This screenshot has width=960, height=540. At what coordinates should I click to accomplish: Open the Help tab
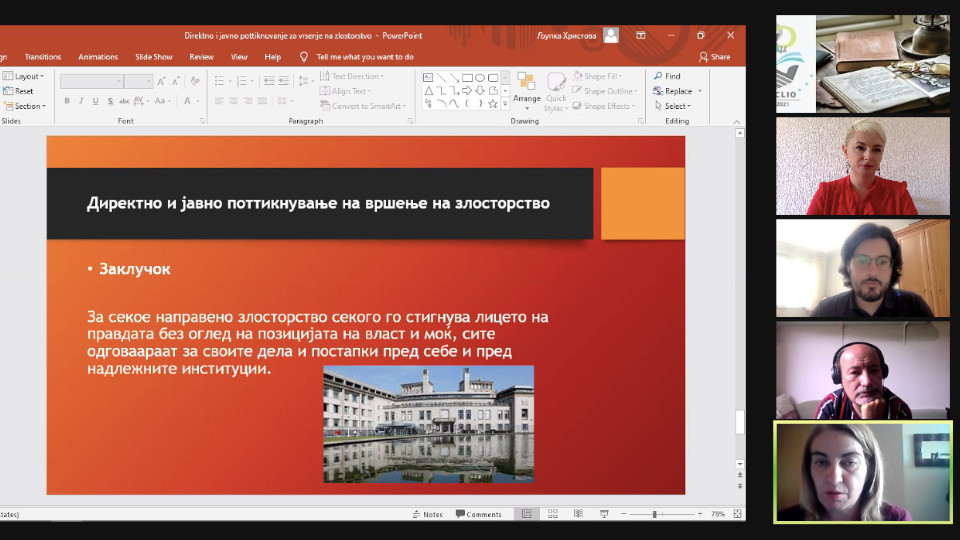tap(272, 57)
